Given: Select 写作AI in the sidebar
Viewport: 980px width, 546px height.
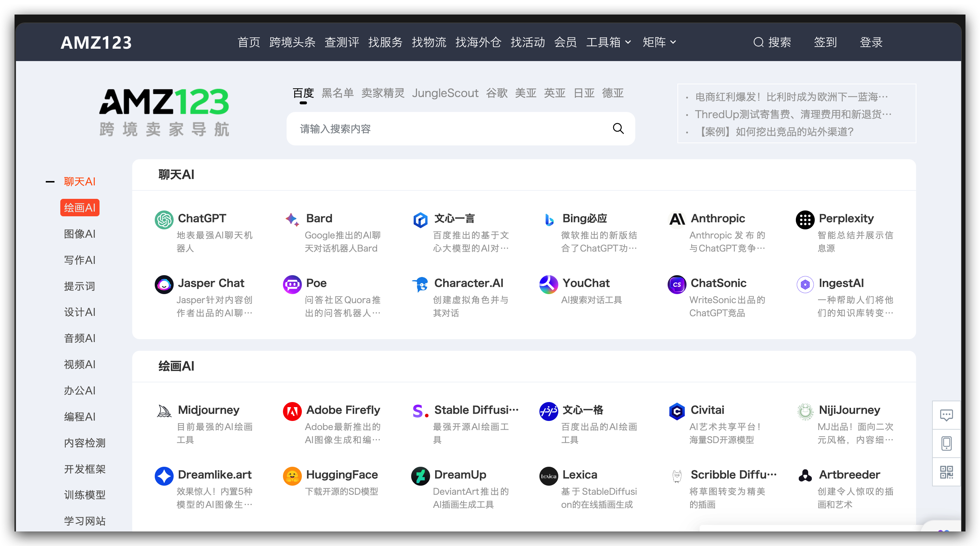Looking at the screenshot, I should [80, 260].
